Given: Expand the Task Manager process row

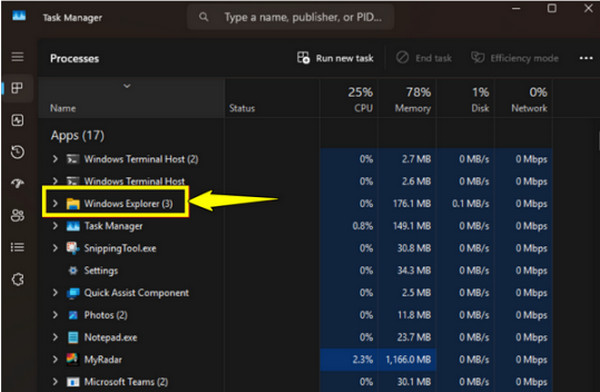Looking at the screenshot, I should point(55,226).
